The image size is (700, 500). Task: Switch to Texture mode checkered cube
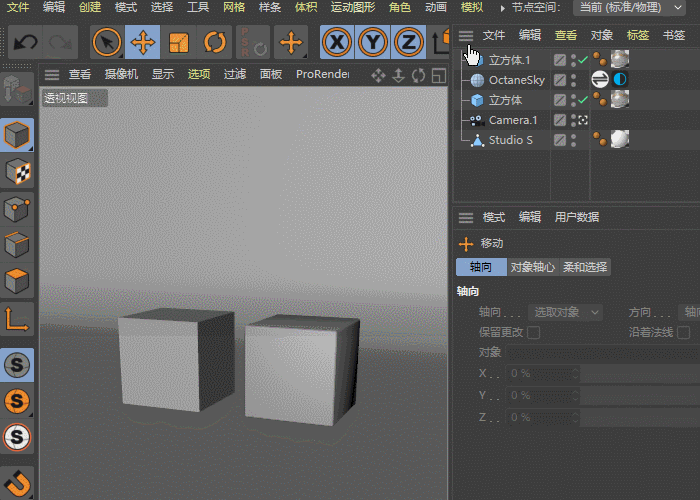17,171
